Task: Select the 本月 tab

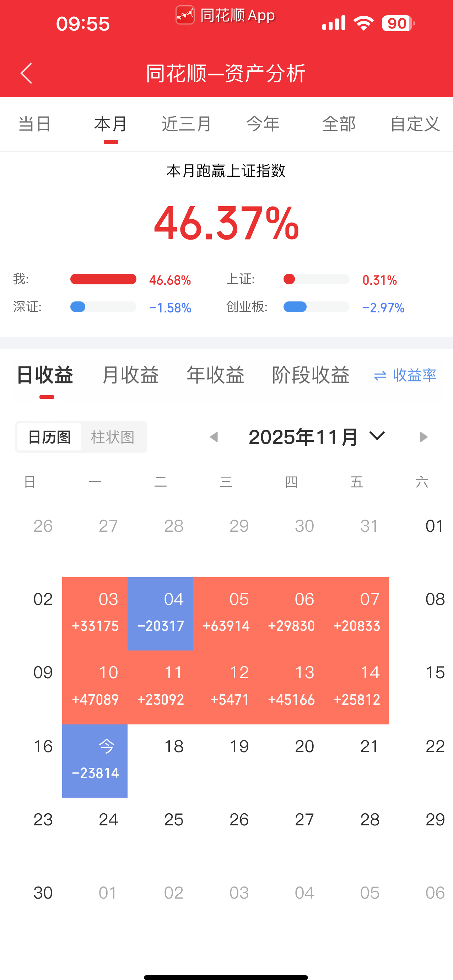Action: coord(111,124)
